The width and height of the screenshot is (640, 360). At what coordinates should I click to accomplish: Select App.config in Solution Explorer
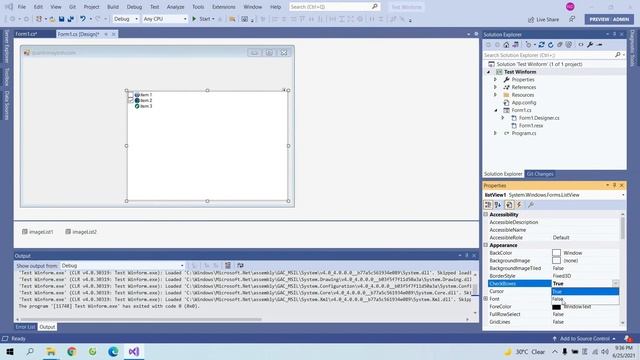524,102
